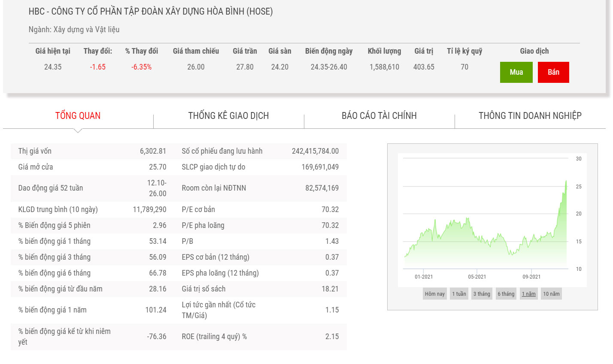
Task: Select the Hôm nay chart range
Action: point(434,294)
